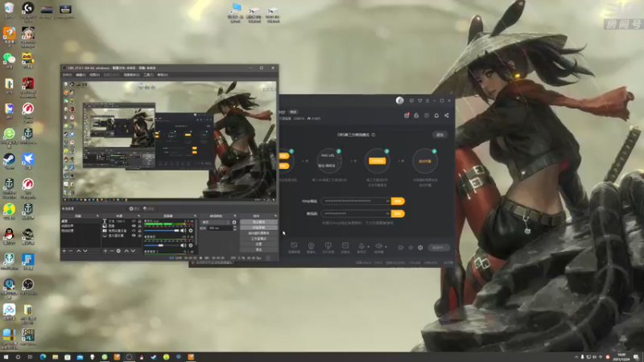Viewport: 644px width, 362px height.
Task: Toggle visibility of the image source
Action: point(134,226)
